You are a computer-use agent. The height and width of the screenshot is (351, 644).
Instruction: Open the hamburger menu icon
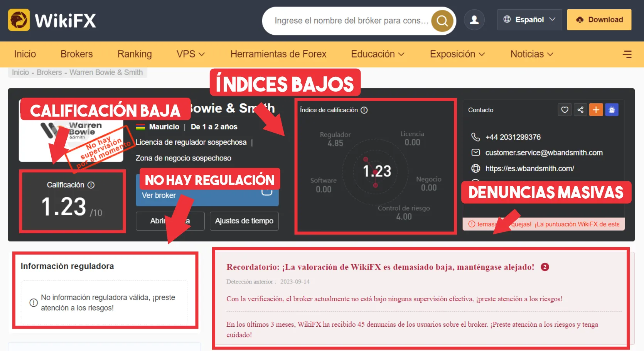click(x=627, y=54)
